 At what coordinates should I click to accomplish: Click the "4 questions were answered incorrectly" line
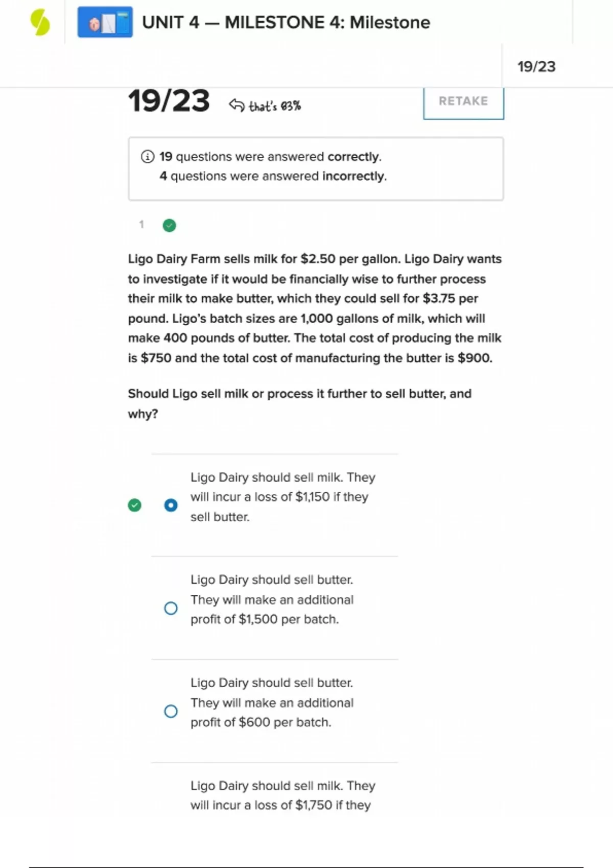273,176
